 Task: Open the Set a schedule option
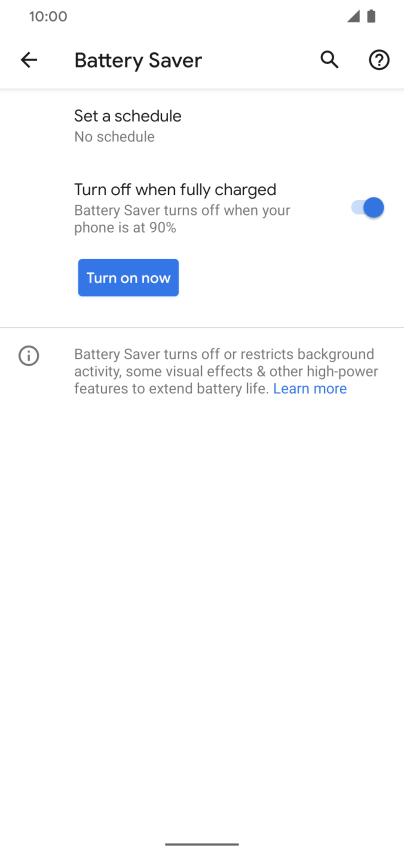pos(202,126)
